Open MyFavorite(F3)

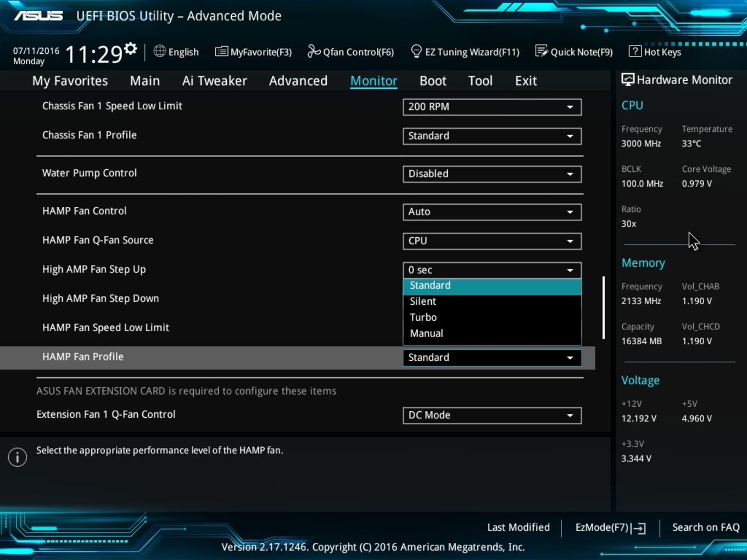253,52
